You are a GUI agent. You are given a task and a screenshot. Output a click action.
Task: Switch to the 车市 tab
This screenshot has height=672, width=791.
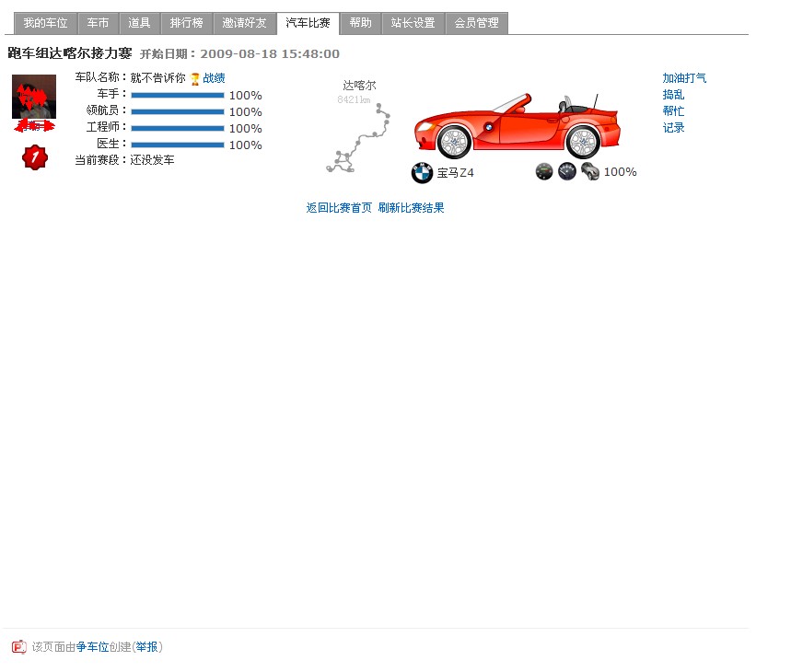pos(98,23)
